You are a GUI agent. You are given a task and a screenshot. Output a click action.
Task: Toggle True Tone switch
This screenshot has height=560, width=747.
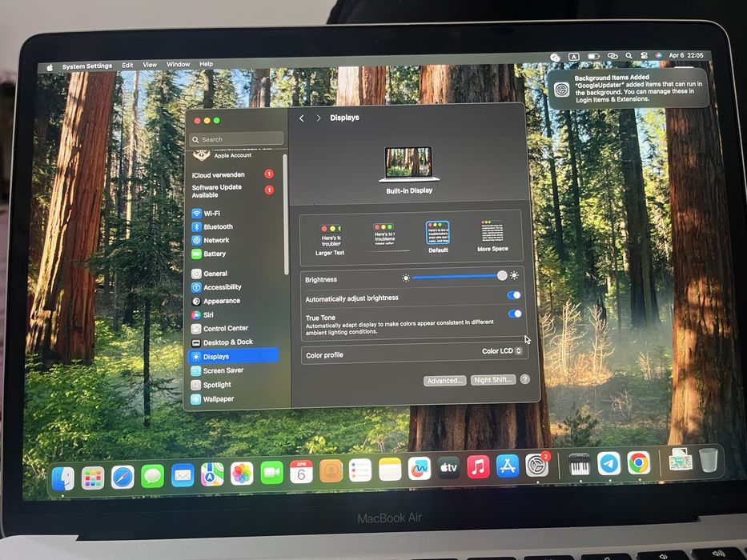coord(515,314)
